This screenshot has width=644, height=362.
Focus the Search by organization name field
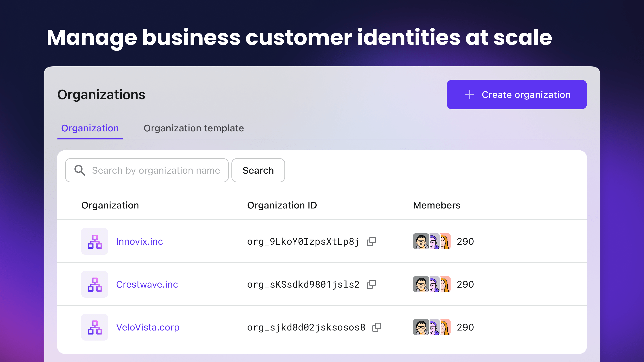tap(156, 170)
